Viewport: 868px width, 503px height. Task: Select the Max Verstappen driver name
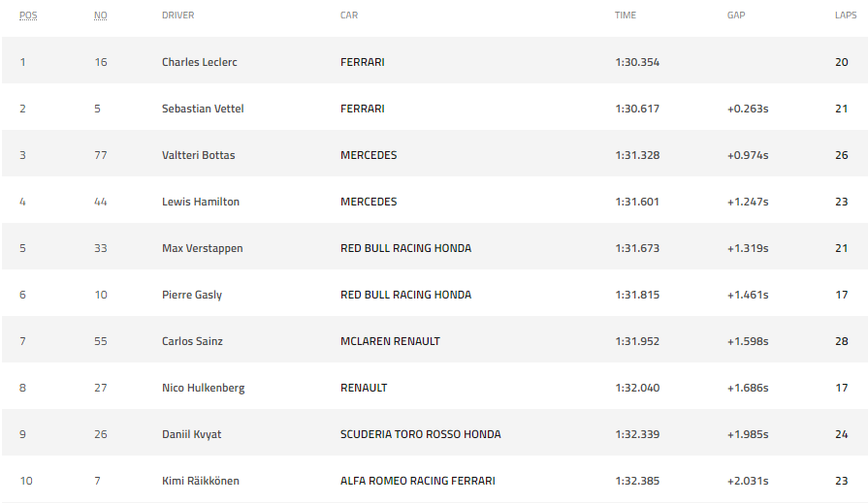tap(202, 248)
